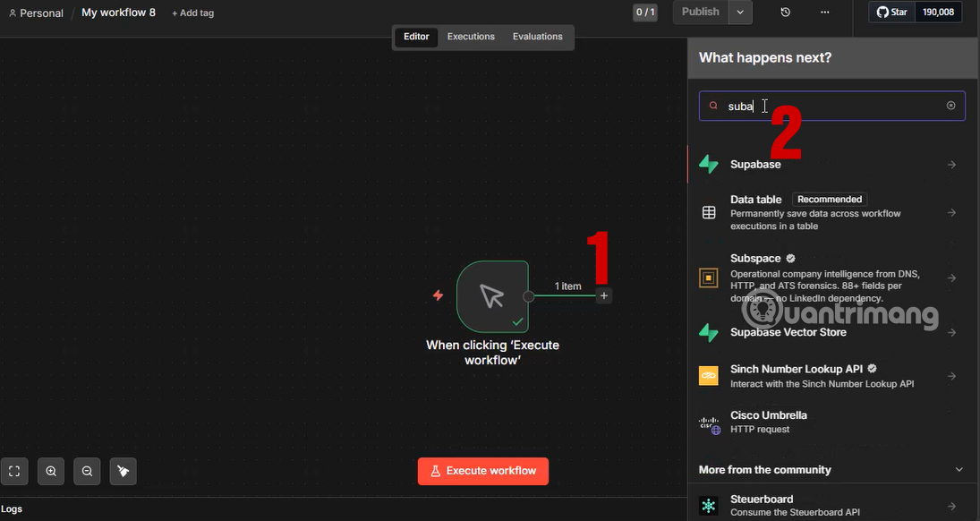
Task: Focus the node search input
Action: tap(831, 106)
